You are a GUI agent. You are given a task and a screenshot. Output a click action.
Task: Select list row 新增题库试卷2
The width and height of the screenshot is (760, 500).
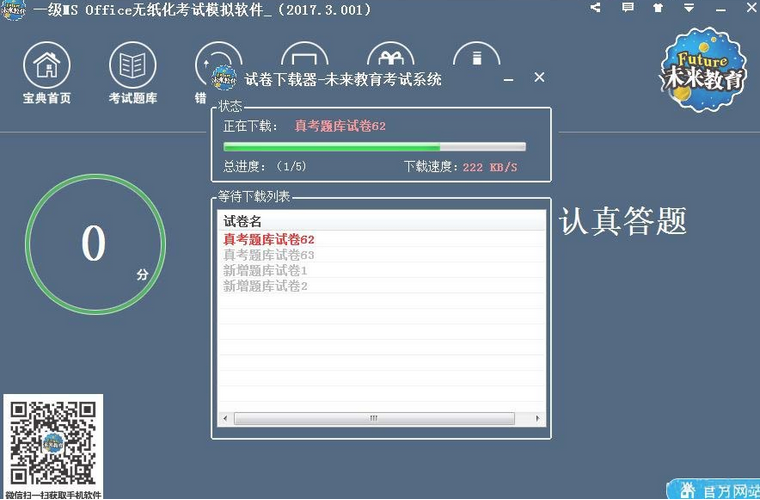[381, 286]
